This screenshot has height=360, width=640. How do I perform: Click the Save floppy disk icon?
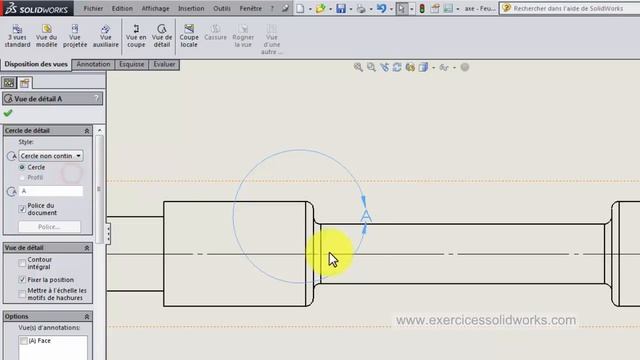click(341, 8)
